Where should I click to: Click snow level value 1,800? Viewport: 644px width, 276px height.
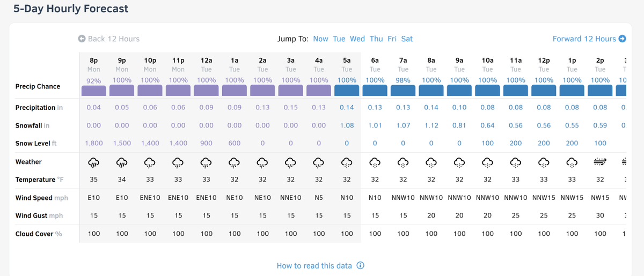pos(94,143)
